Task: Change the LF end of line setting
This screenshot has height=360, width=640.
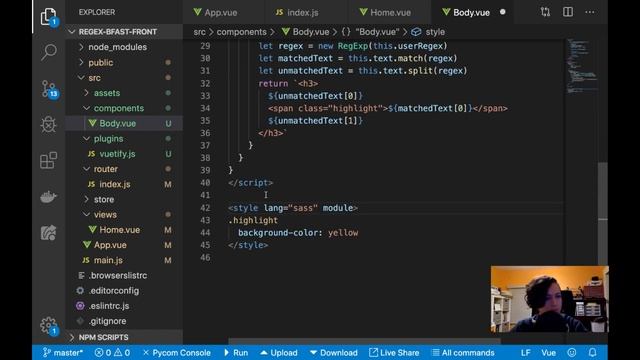Action: click(x=526, y=353)
